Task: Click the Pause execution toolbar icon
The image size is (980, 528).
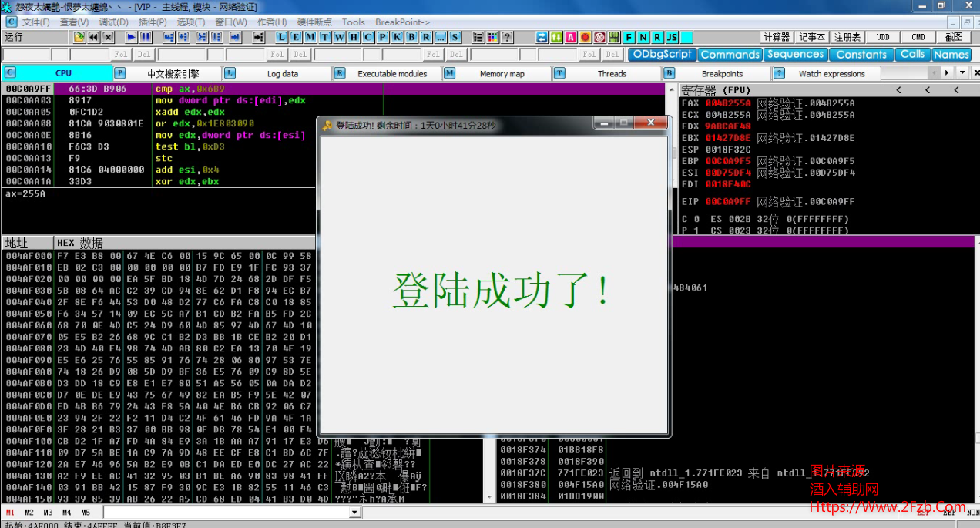Action: point(146,36)
